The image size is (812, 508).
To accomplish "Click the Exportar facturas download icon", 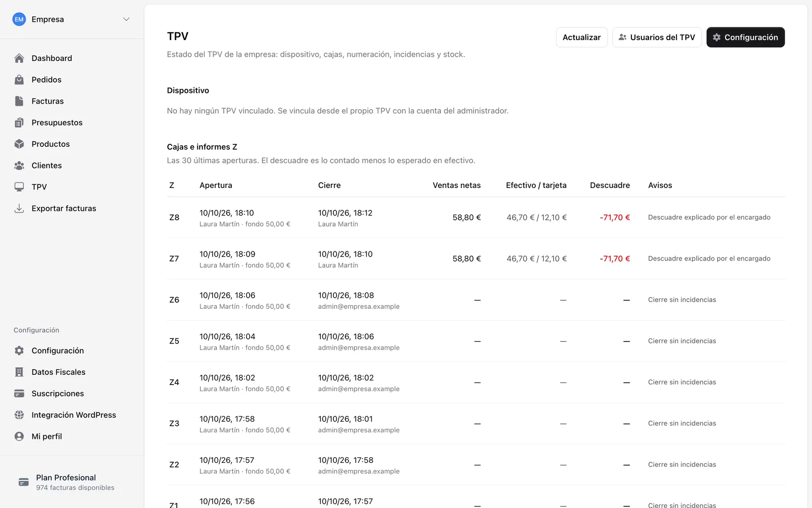I will 19,208.
